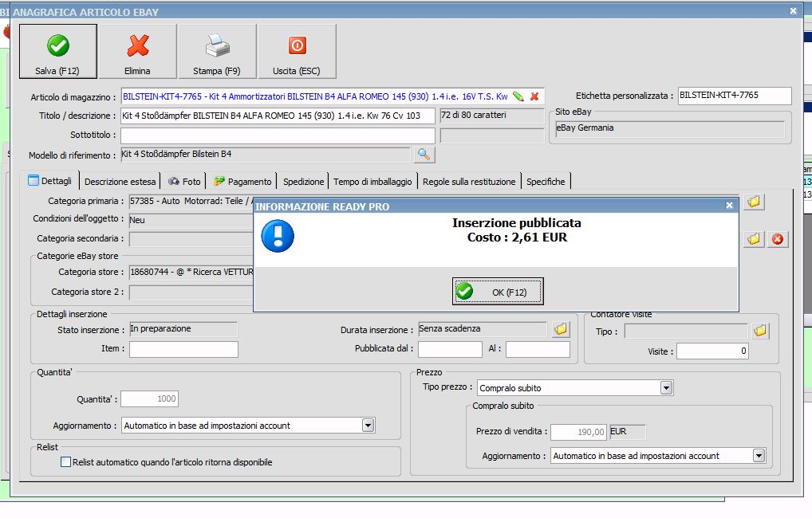Open the Regole sulla restituzione tab
The width and height of the screenshot is (812, 518).
[x=469, y=182]
